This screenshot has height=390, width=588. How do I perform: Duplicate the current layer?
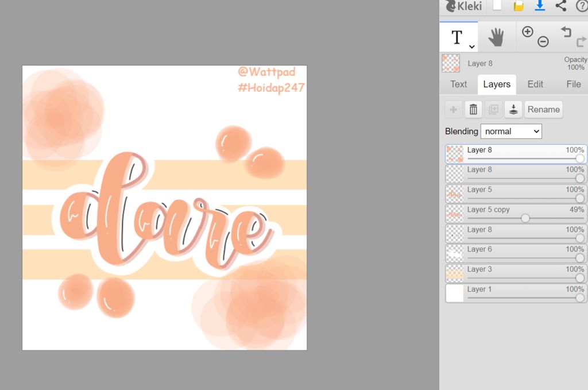tap(493, 110)
